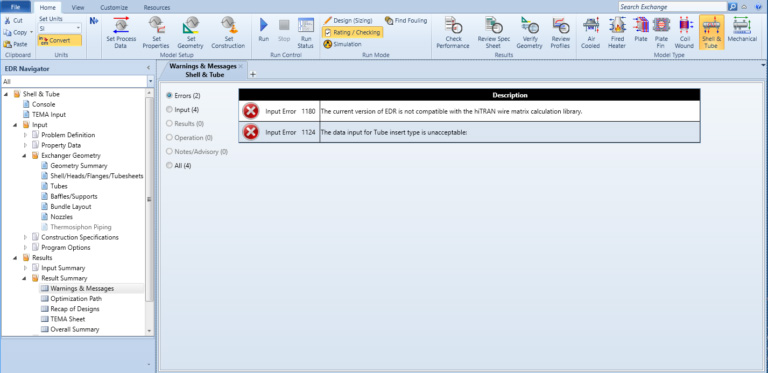The width and height of the screenshot is (768, 373).
Task: Click the navigator vertical scrollbar
Action: pos(150,199)
